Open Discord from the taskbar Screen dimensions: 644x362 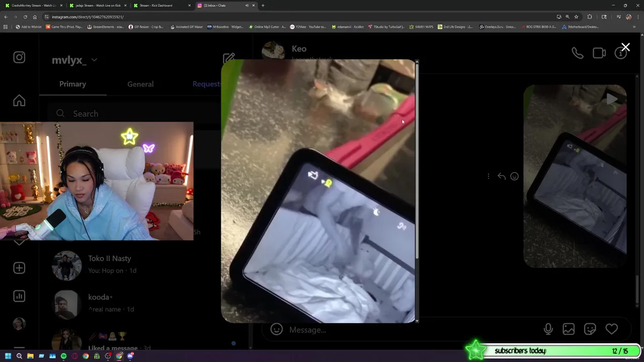(x=130, y=356)
